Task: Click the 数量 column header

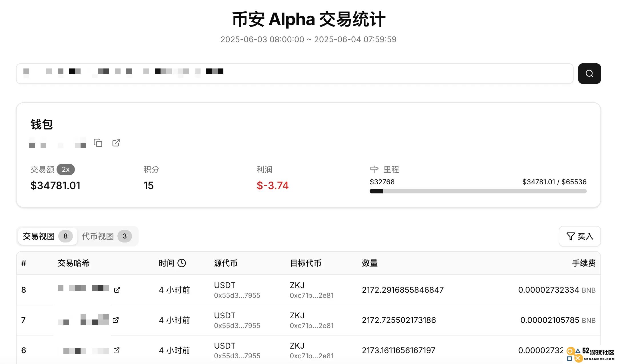Action: tap(370, 263)
